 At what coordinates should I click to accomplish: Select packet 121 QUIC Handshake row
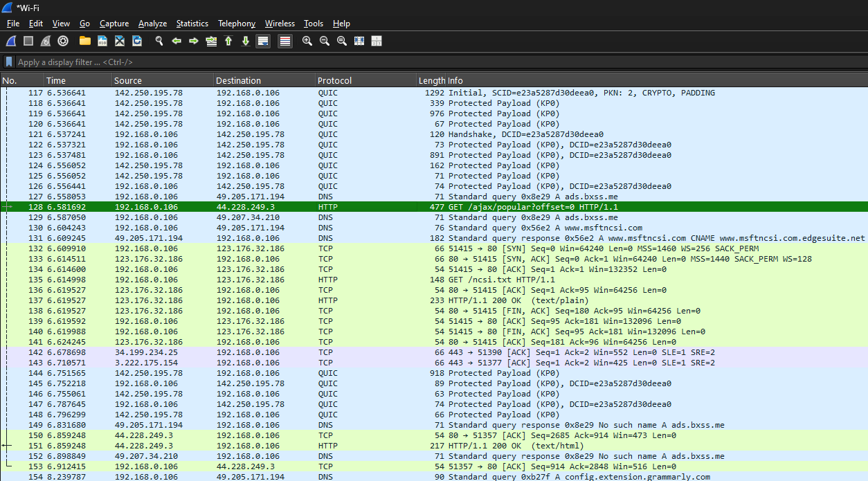click(434, 134)
